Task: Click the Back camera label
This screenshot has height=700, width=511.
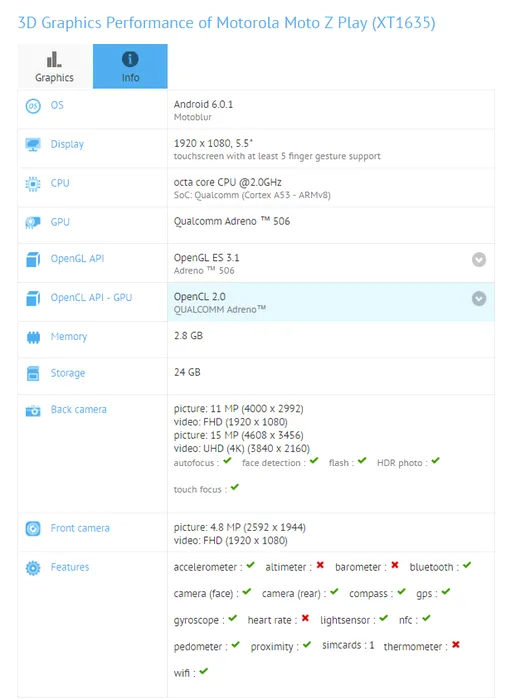Action: tap(79, 409)
